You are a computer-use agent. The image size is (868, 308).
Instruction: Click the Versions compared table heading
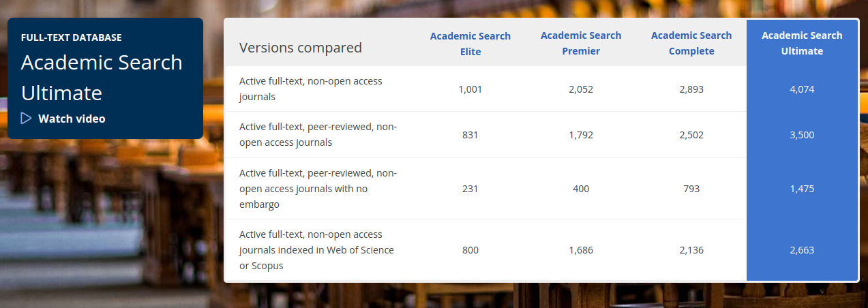pos(301,48)
